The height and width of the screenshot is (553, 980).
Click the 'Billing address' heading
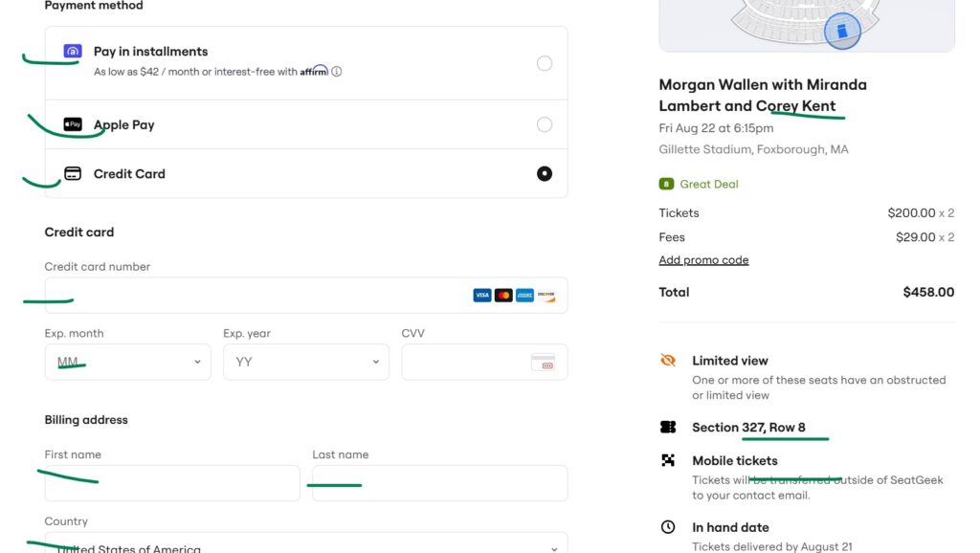pyautogui.click(x=86, y=420)
